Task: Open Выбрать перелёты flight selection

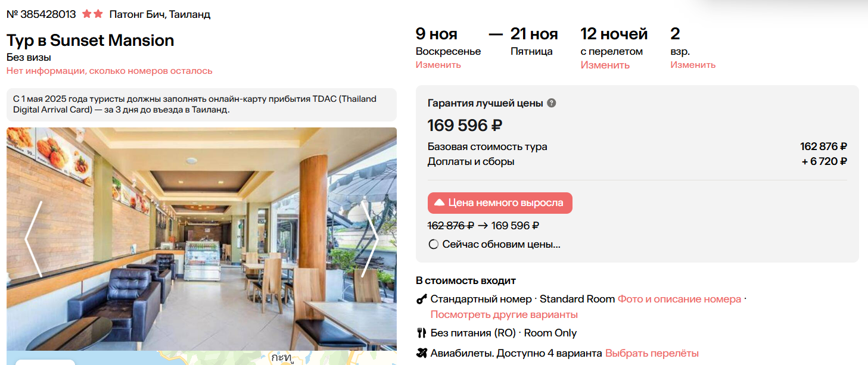Action: pos(652,353)
